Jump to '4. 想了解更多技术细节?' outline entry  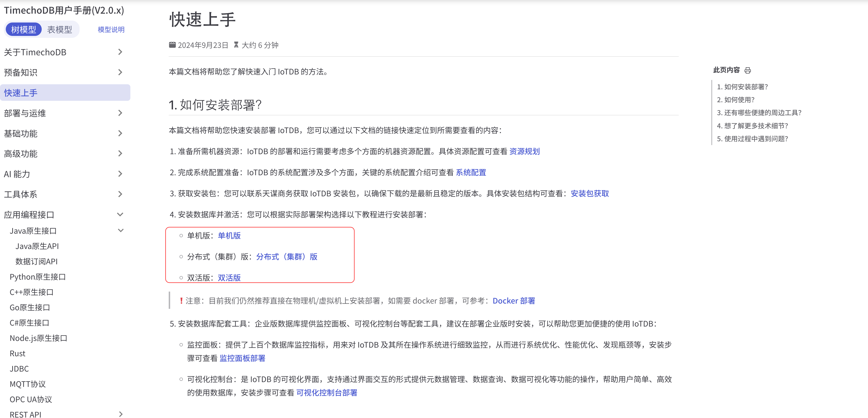[x=752, y=125]
